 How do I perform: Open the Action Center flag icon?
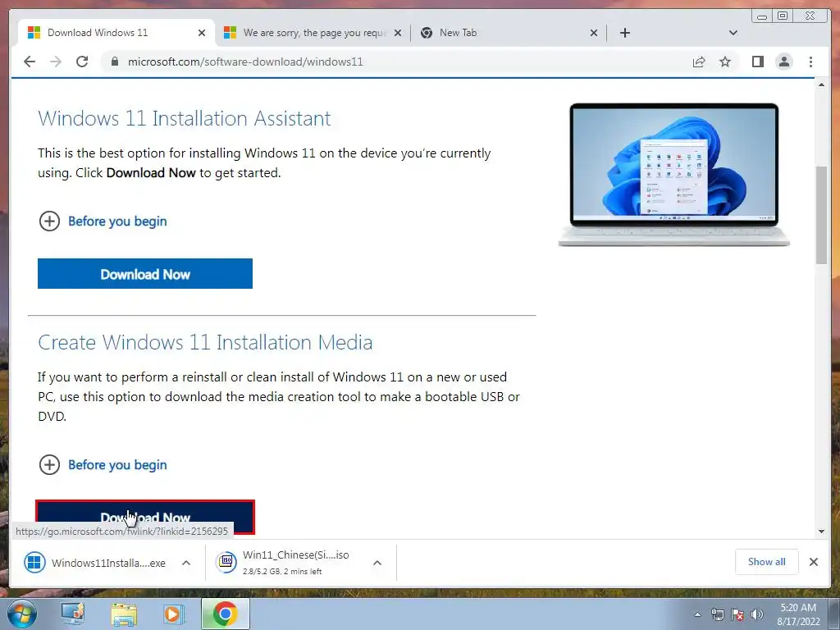pos(737,614)
